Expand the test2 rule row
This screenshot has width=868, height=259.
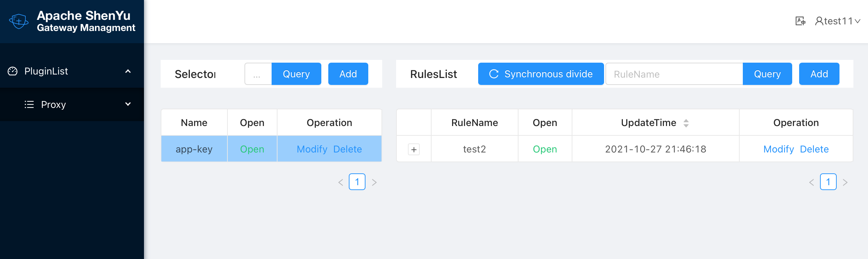414,149
